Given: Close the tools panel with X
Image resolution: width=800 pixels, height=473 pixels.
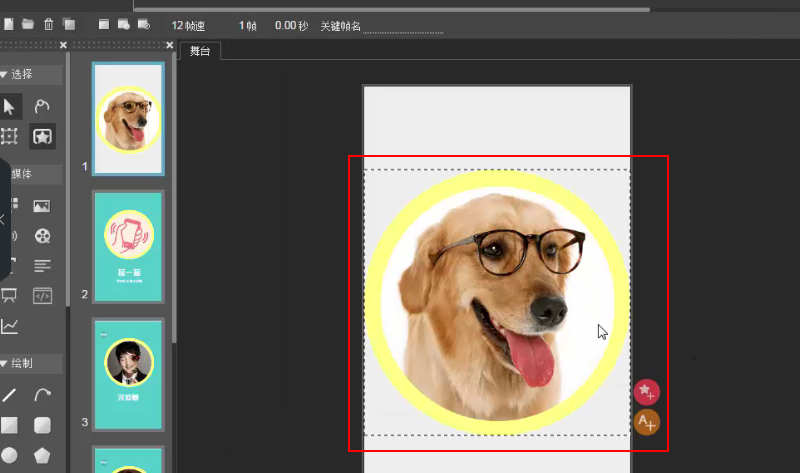Looking at the screenshot, I should click(63, 45).
